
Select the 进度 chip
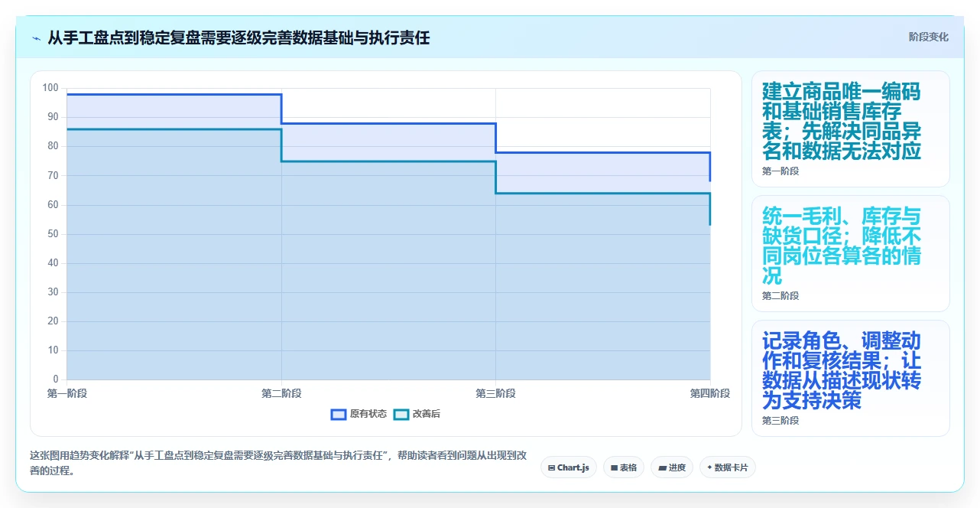[x=672, y=467]
